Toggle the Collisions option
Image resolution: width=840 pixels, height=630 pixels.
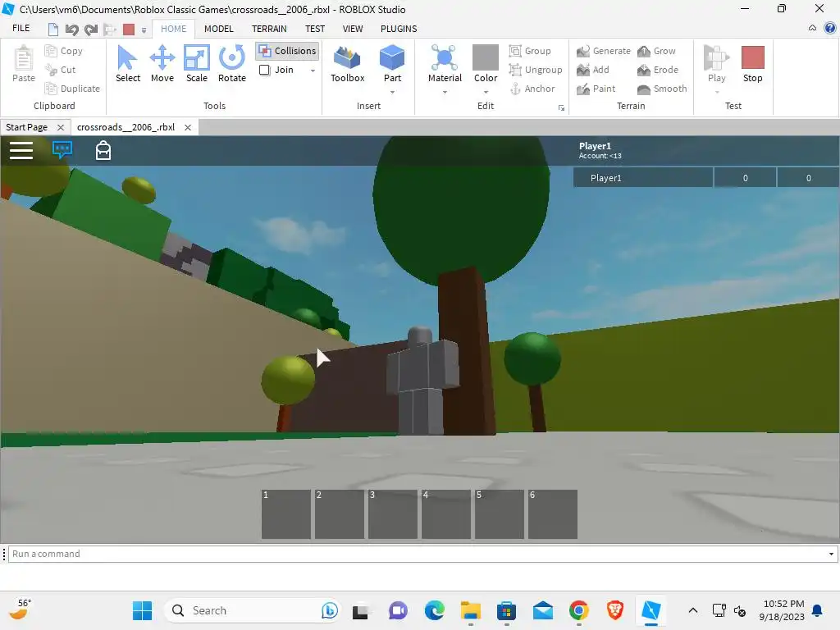pos(288,51)
